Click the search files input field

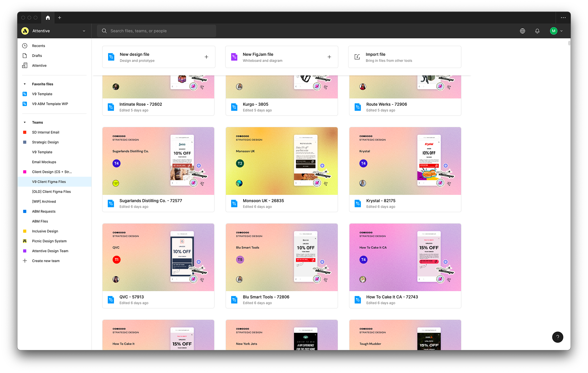tap(156, 31)
